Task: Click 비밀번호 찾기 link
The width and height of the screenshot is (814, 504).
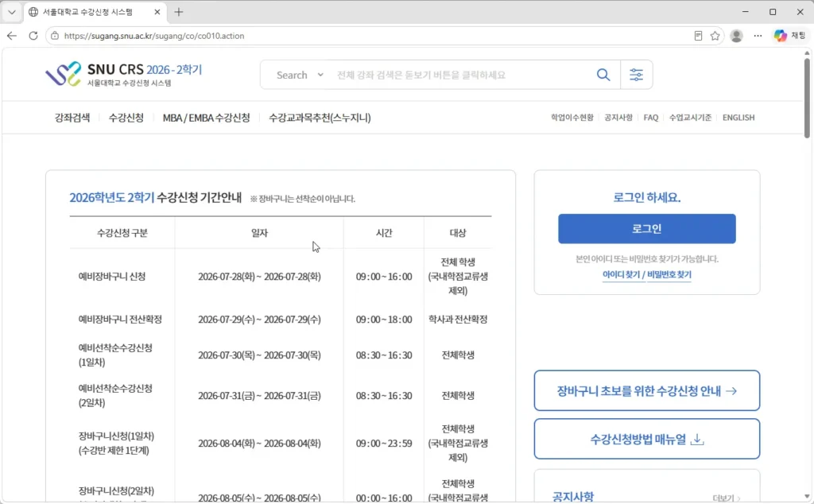Action: click(669, 274)
